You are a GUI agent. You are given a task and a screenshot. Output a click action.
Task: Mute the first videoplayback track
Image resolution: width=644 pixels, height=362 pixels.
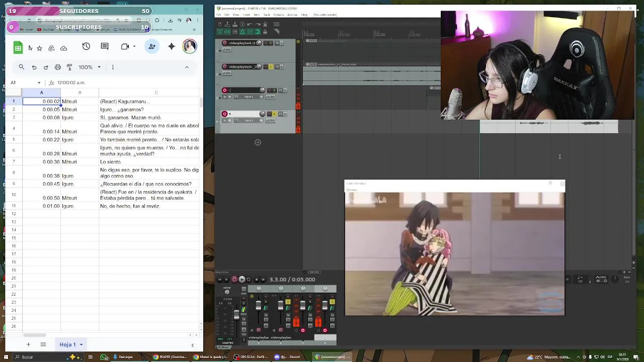(266, 43)
